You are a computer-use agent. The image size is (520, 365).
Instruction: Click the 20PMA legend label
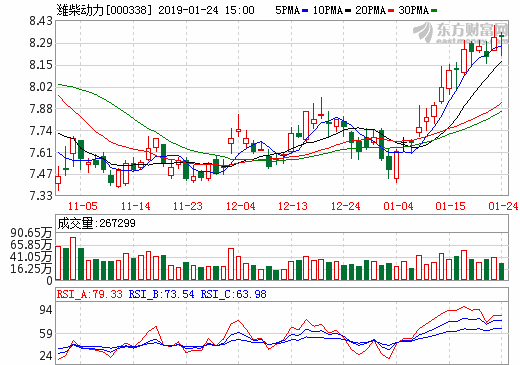371,10
